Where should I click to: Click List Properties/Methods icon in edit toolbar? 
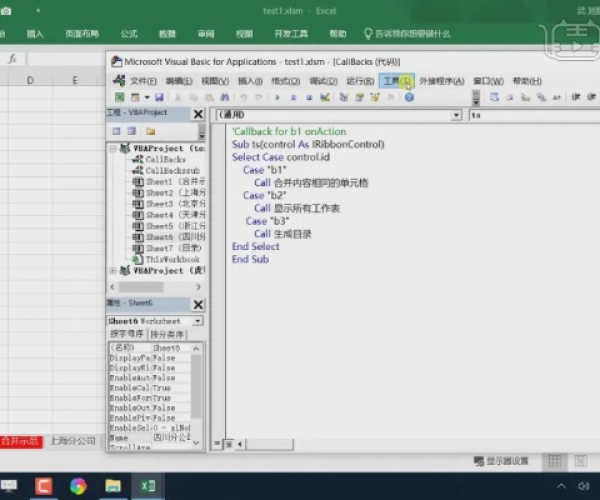pyautogui.click(x=494, y=97)
